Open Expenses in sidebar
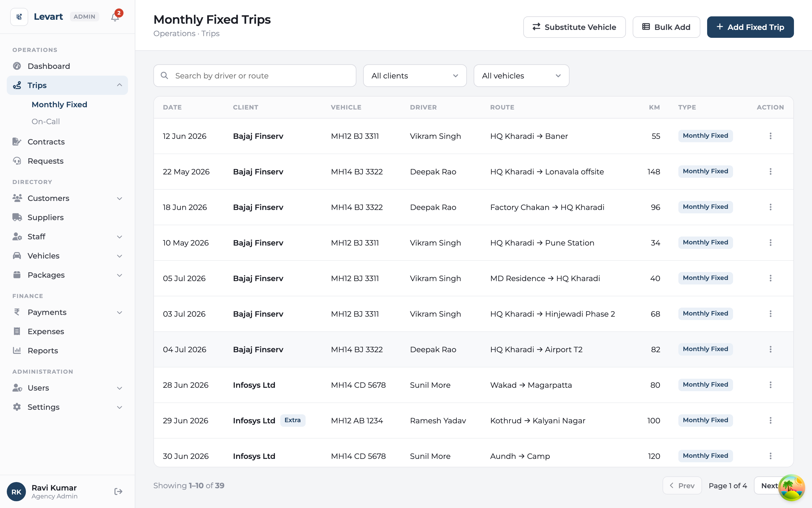The width and height of the screenshot is (812, 508). point(67,331)
